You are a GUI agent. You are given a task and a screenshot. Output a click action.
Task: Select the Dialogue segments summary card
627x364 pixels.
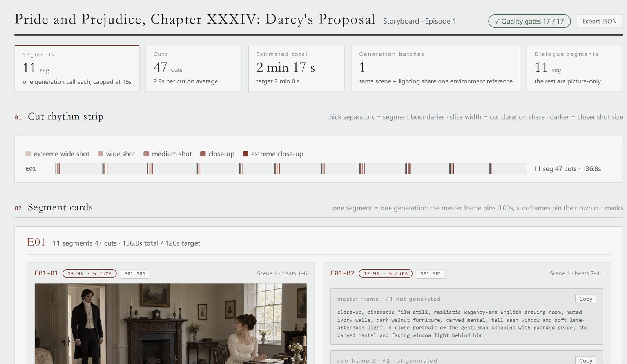click(574, 69)
